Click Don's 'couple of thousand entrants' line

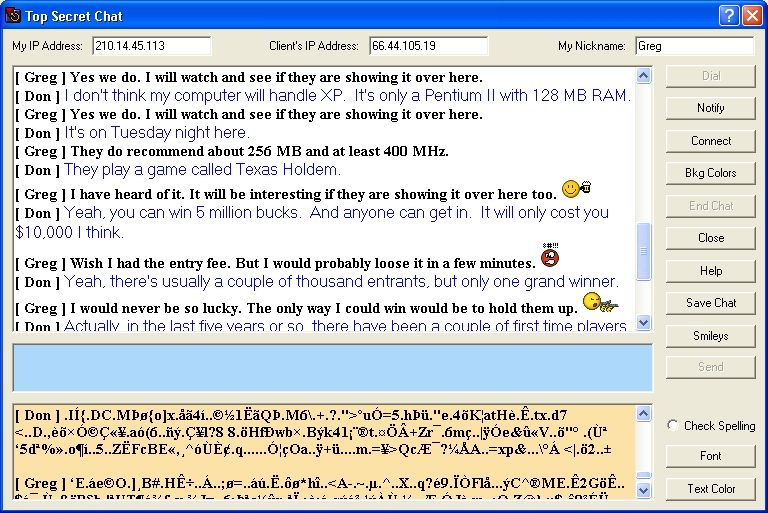pyautogui.click(x=317, y=282)
